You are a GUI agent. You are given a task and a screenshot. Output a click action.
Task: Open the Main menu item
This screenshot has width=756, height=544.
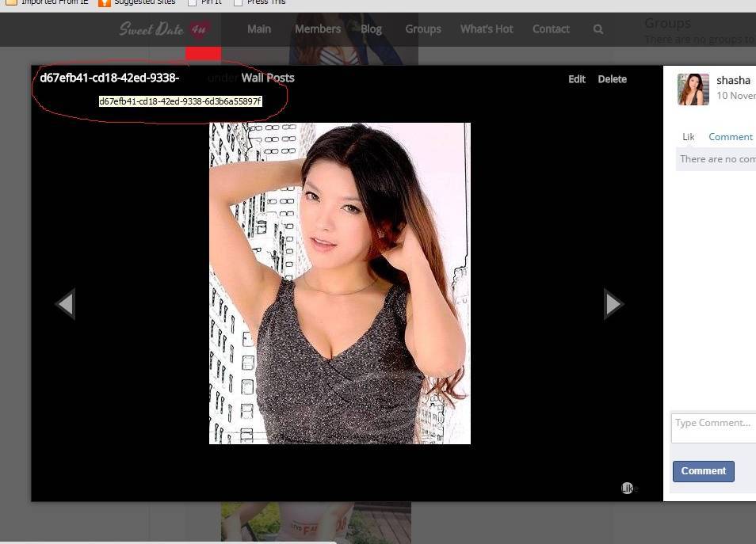[x=259, y=29]
